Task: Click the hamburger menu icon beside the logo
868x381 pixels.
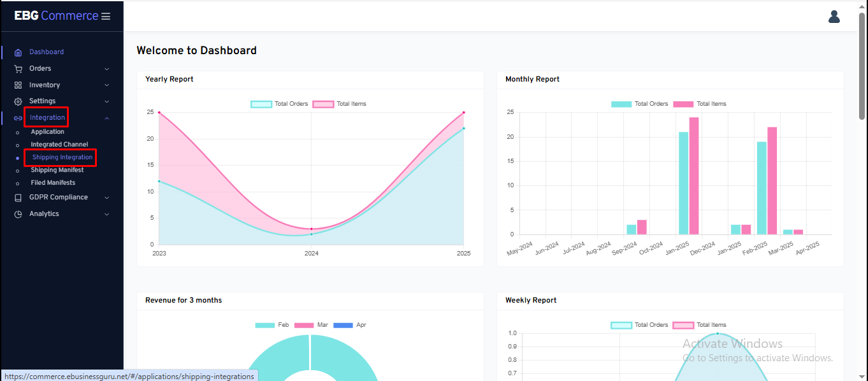Action: coord(106,16)
